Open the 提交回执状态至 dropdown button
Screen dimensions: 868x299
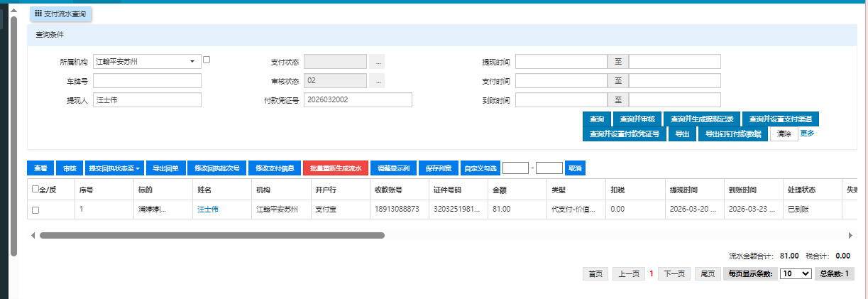[x=114, y=168]
